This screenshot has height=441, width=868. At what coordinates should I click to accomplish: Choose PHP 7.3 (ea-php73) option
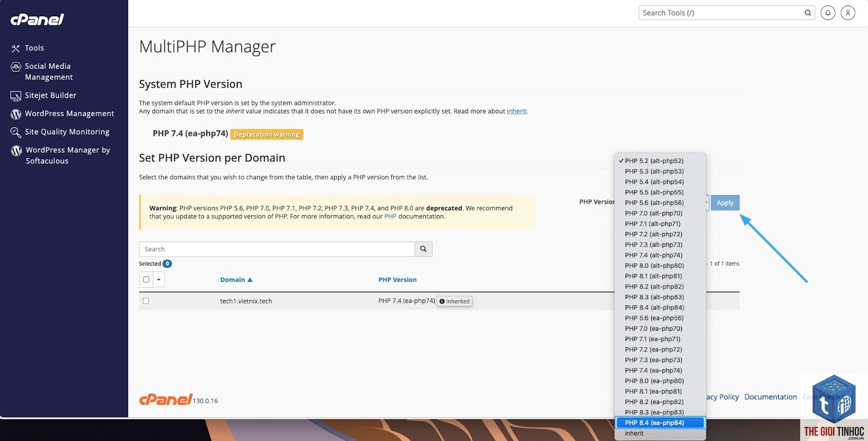tap(660, 360)
